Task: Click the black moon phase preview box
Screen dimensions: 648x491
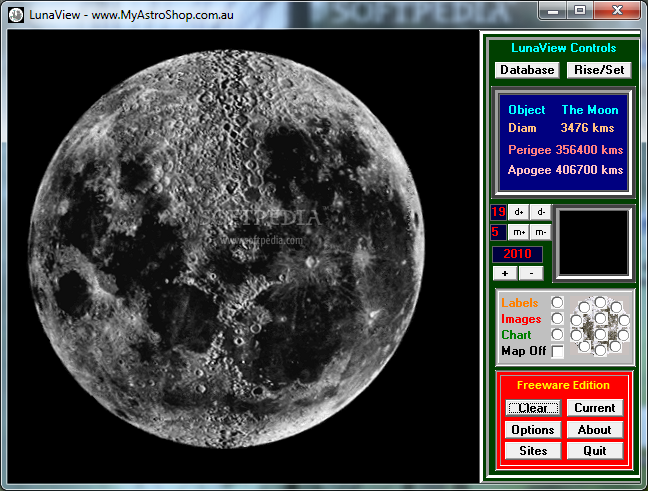Action: (593, 242)
